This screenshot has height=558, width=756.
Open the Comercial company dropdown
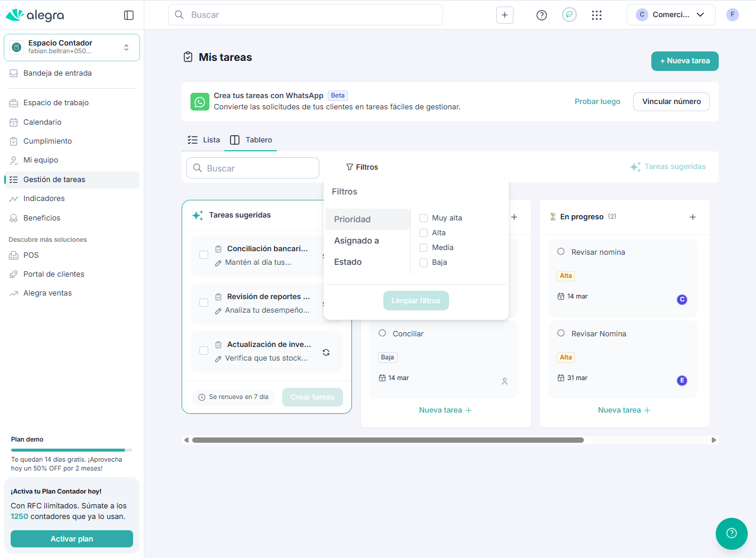coord(670,15)
